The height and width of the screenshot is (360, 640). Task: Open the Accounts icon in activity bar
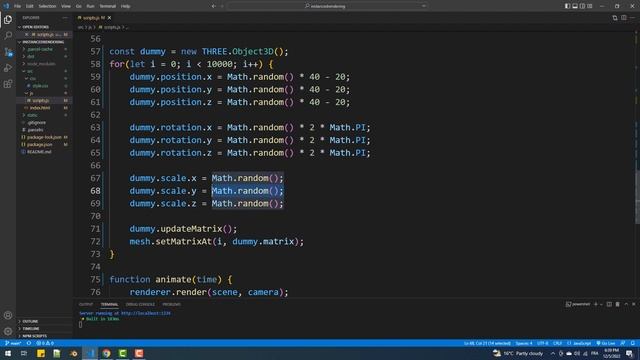8,315
